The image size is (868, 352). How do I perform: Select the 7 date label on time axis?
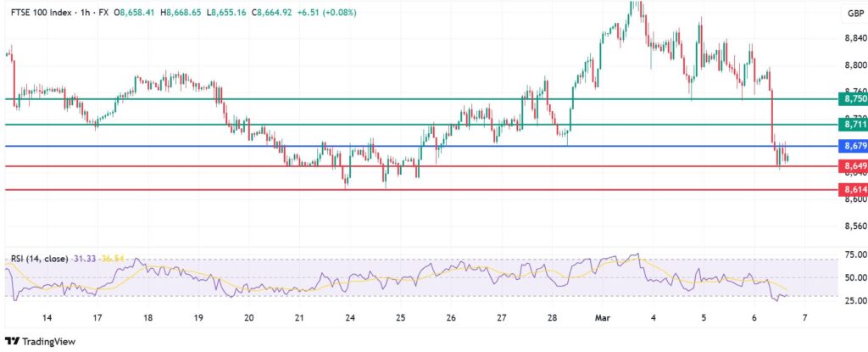(804, 317)
